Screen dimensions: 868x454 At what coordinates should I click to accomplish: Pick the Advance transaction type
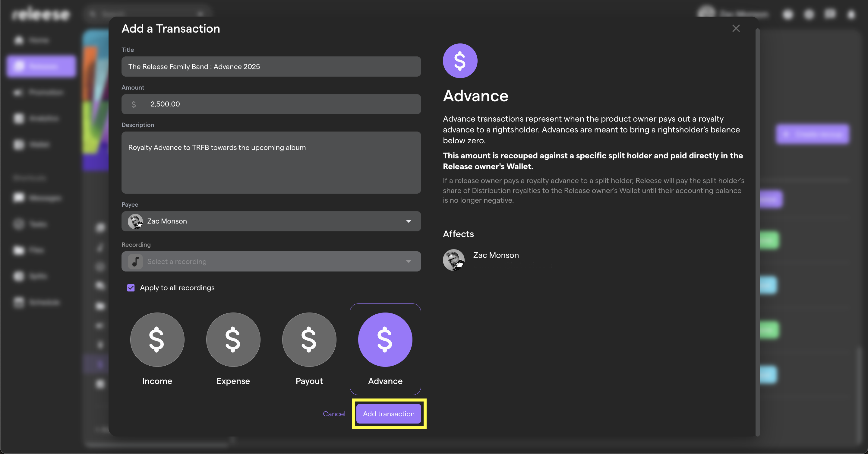click(x=385, y=349)
